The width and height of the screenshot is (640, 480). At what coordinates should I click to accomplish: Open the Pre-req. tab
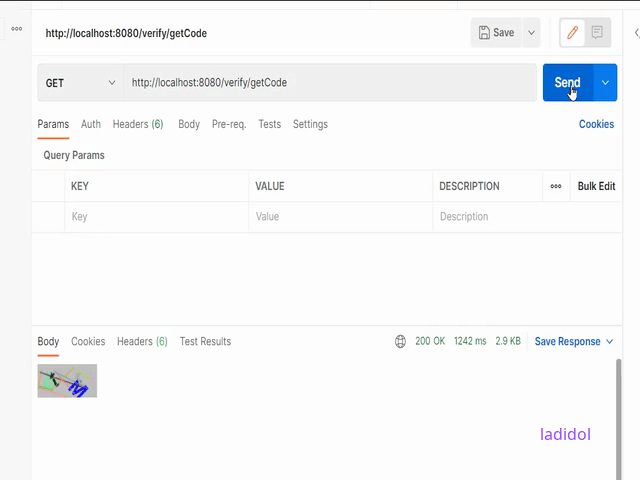tap(229, 125)
